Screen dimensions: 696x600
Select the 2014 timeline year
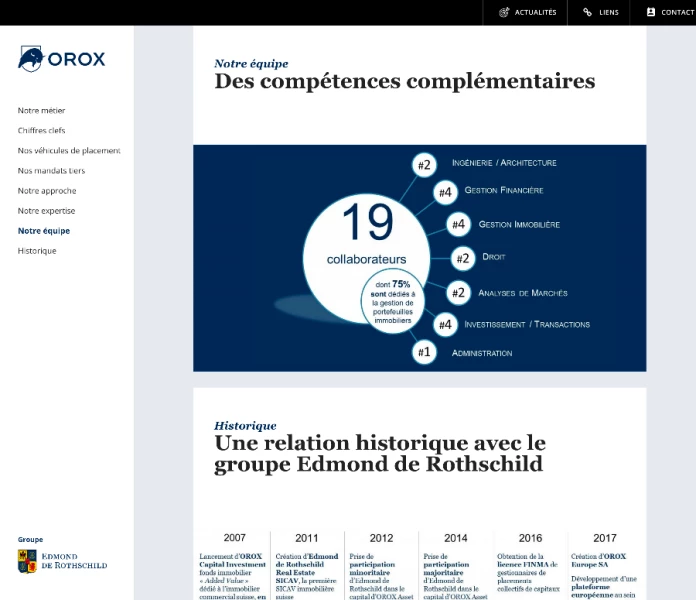coord(456,538)
